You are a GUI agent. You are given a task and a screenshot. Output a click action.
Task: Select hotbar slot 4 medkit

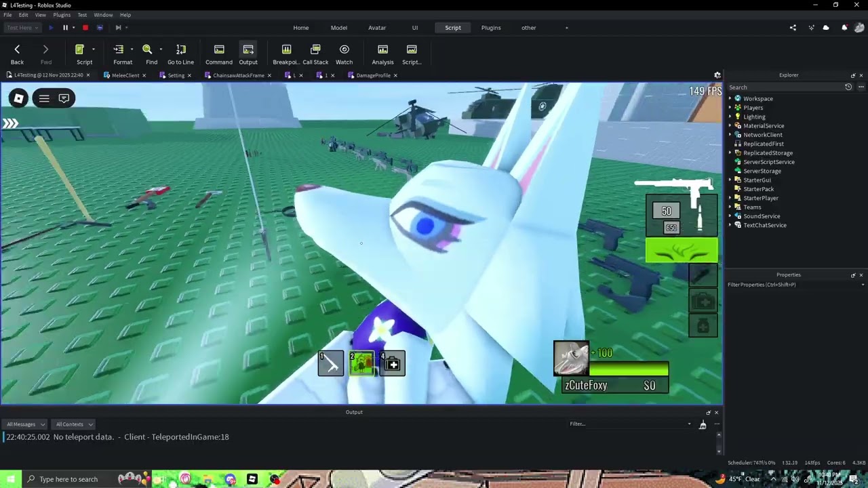tap(393, 364)
